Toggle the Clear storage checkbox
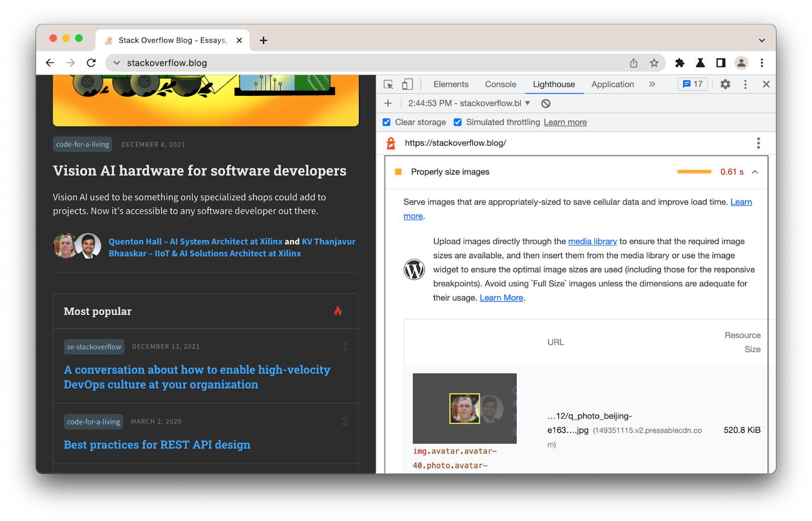812x521 pixels. click(387, 122)
